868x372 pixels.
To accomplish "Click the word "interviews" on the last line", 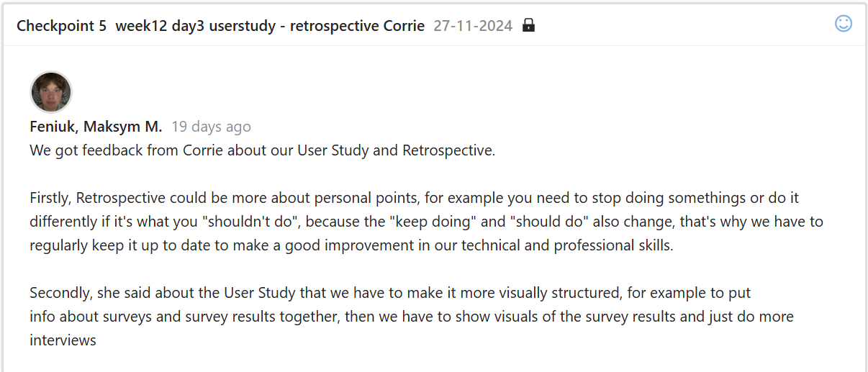I will pyautogui.click(x=63, y=340).
